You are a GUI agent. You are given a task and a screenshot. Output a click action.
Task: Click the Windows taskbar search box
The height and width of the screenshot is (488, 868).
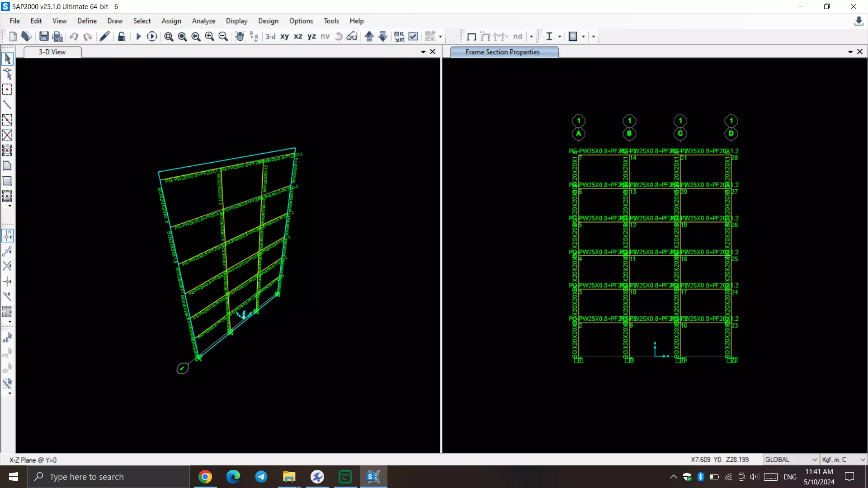point(108,477)
